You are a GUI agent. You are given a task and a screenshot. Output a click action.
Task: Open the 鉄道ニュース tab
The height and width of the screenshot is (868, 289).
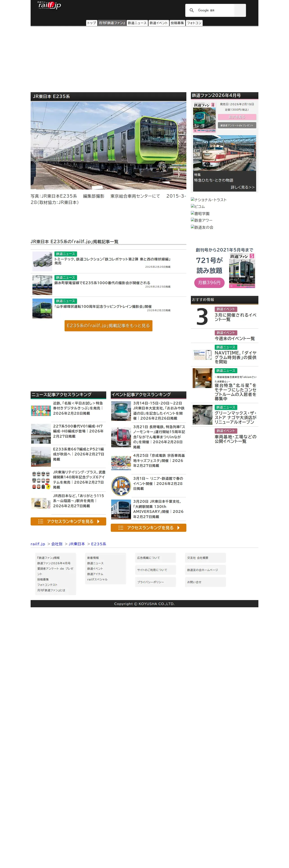pos(137,23)
